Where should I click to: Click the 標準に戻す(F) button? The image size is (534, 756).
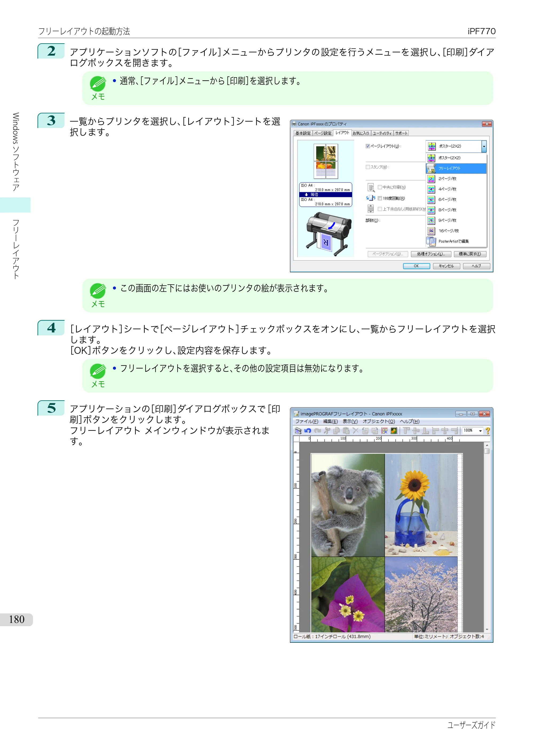tap(470, 254)
